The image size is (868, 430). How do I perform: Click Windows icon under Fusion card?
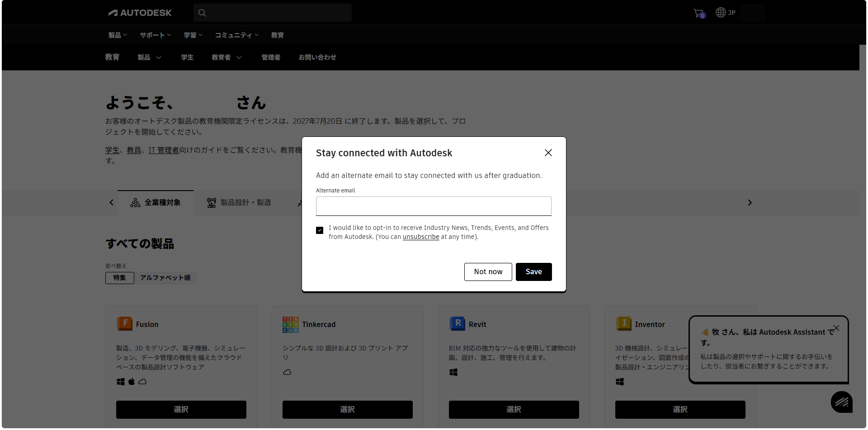pyautogui.click(x=121, y=382)
